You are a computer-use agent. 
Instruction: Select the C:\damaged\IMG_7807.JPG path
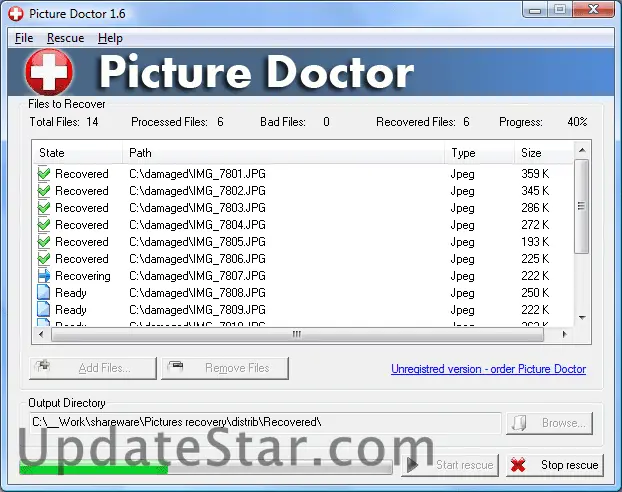click(x=197, y=276)
